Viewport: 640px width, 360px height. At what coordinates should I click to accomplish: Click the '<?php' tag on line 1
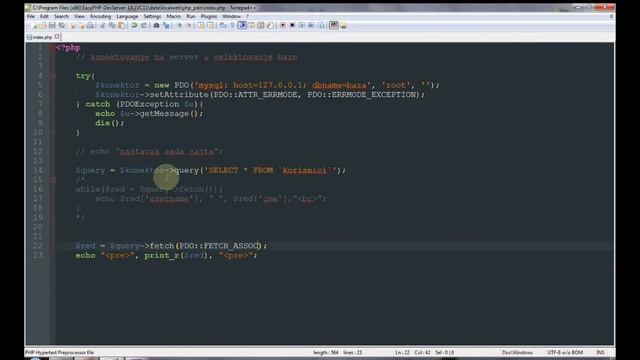point(68,48)
